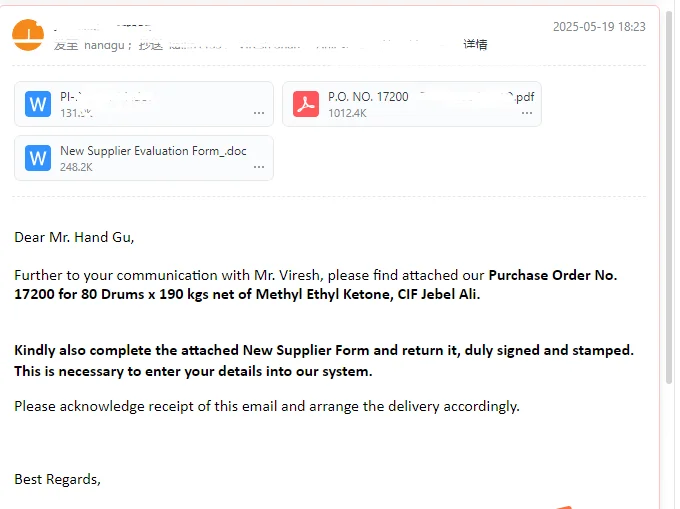Click the 详情 details link in header
Viewport: 680px width, 509px height.
click(475, 44)
